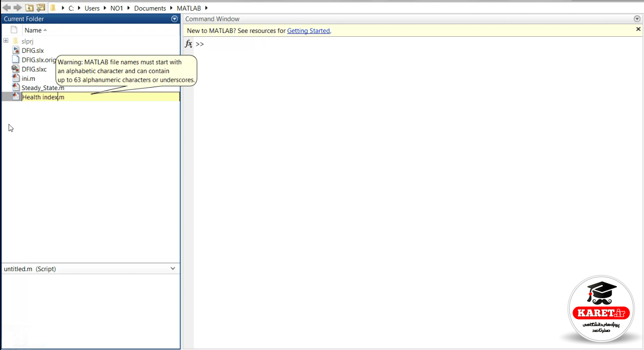Sort files by Name column header
Screen dimensions: 644x350
tap(36, 30)
